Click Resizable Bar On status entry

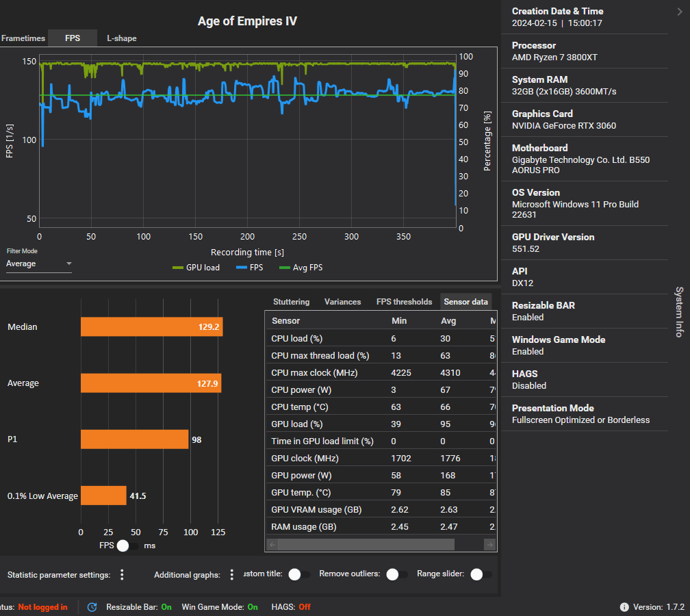[x=139, y=607]
